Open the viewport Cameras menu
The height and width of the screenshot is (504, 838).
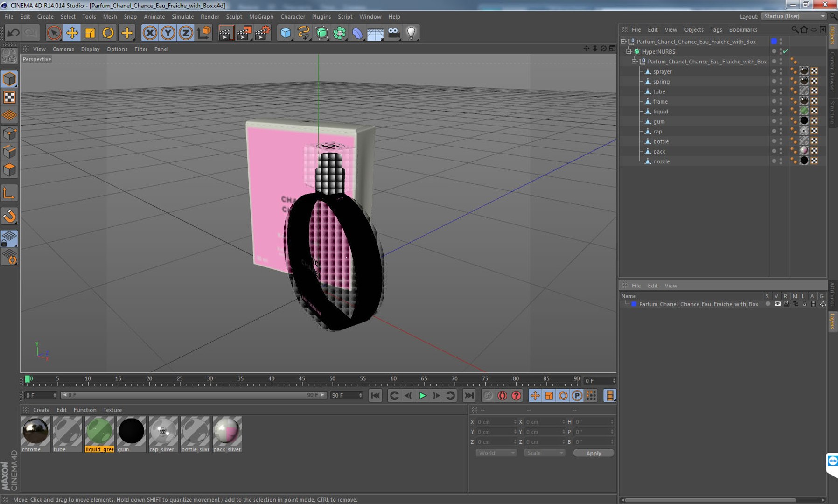click(x=63, y=49)
